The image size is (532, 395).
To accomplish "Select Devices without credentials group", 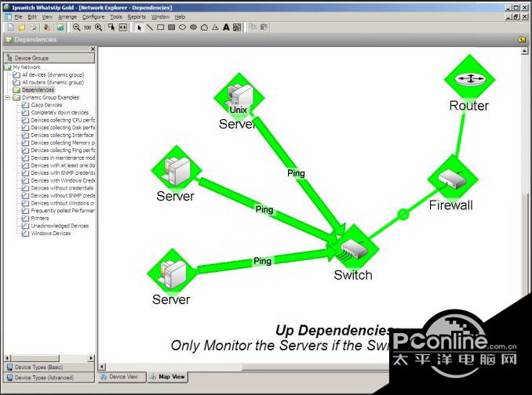I will pyautogui.click(x=62, y=188).
